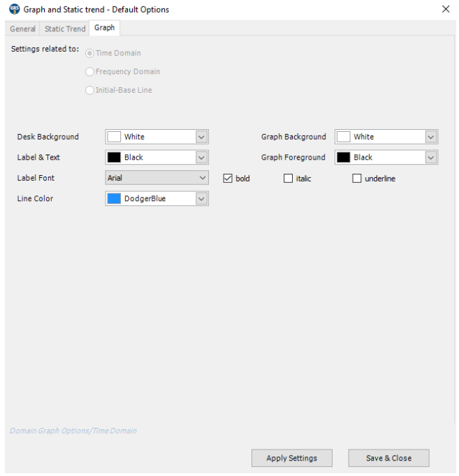459x476 pixels.
Task: Click the application icon in the title bar
Action: (14, 10)
